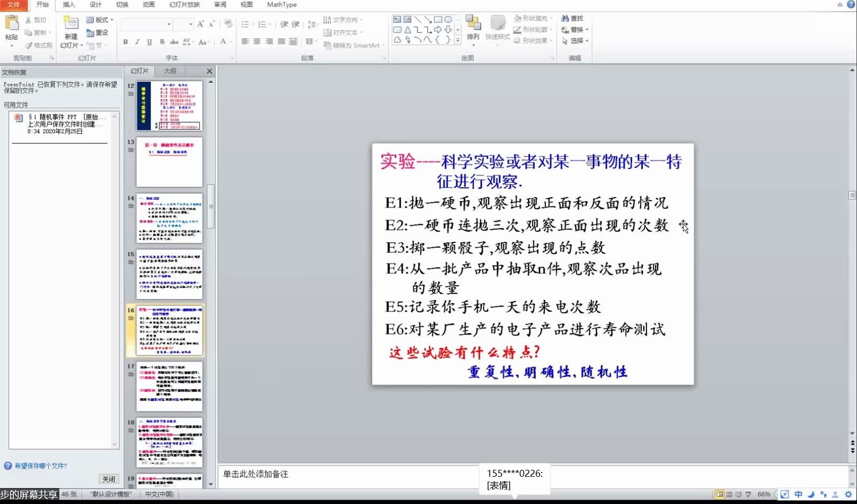The image size is (857, 504).
Task: Click the Format Painter (格式刷) icon
Action: pyautogui.click(x=28, y=45)
